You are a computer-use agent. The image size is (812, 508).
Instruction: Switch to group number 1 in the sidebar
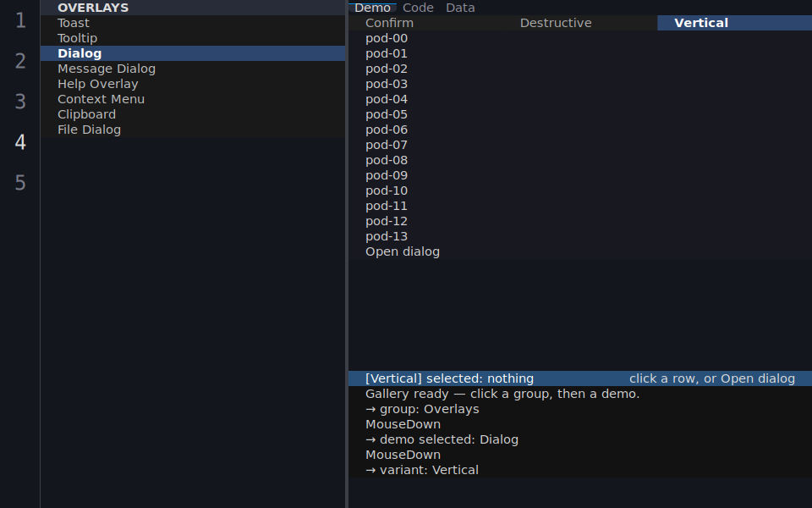[20, 20]
